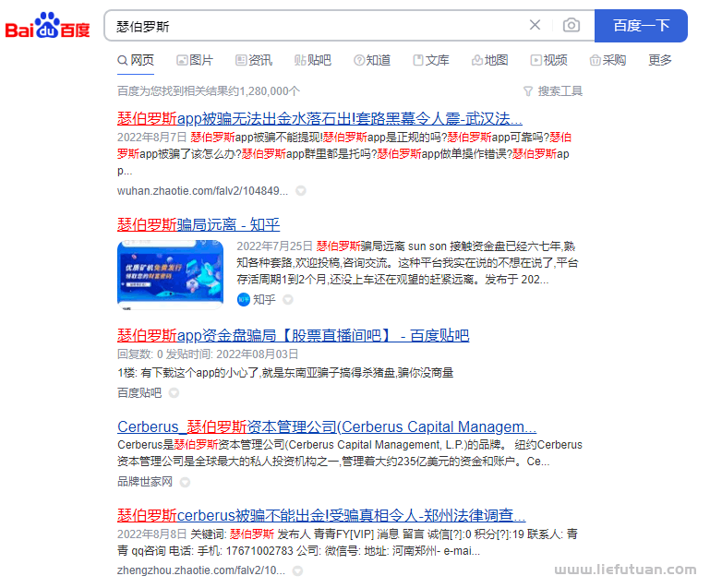Go to the 文库 tab
The height and width of the screenshot is (588, 710).
431,60
